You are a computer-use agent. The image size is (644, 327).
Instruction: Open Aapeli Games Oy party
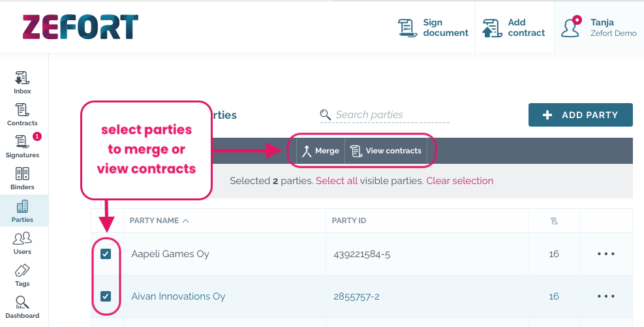point(170,254)
